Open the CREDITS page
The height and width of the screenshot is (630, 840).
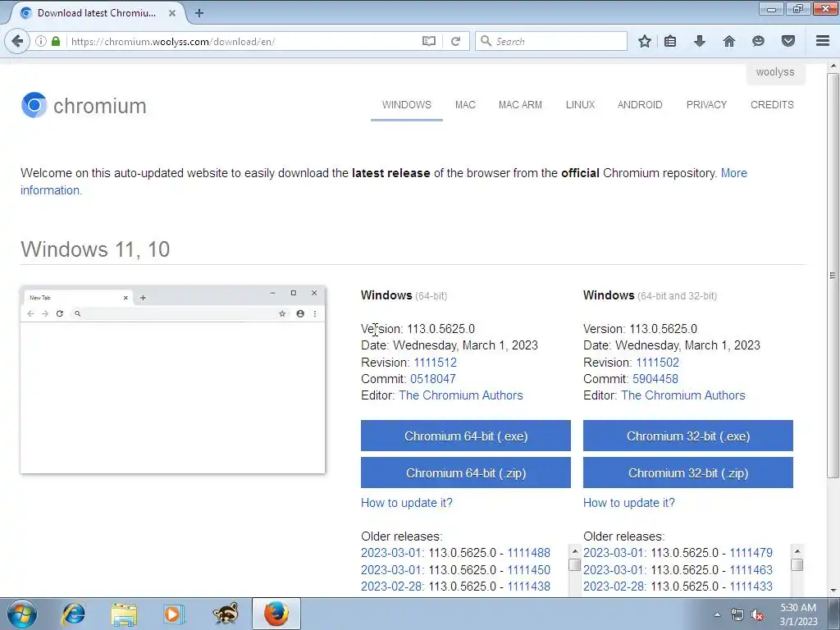[x=772, y=104]
